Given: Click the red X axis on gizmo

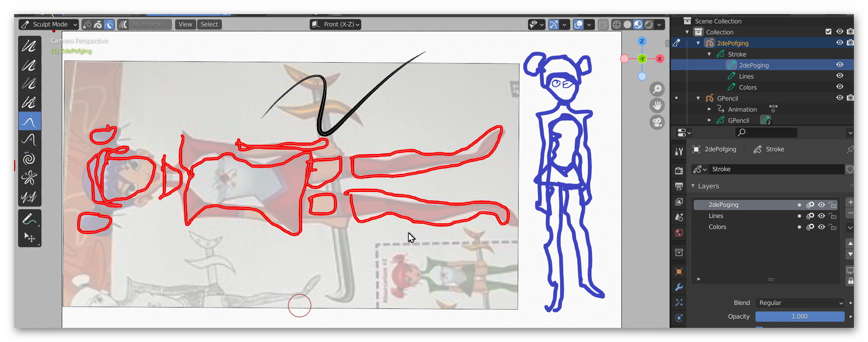Looking at the screenshot, I should click(659, 59).
